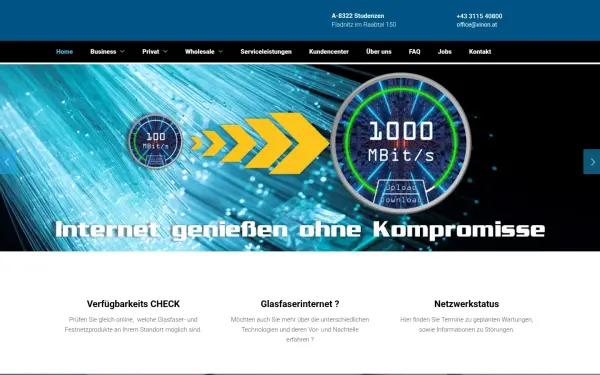This screenshot has height=375, width=600.
Task: Click the Möchten auch Sie mehr description
Action: (x=300, y=329)
